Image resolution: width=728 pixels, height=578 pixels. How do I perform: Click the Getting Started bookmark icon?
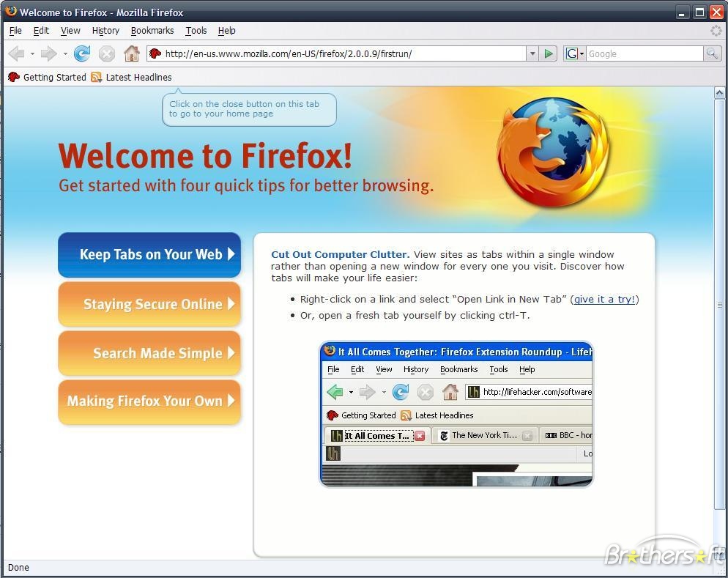(x=14, y=77)
